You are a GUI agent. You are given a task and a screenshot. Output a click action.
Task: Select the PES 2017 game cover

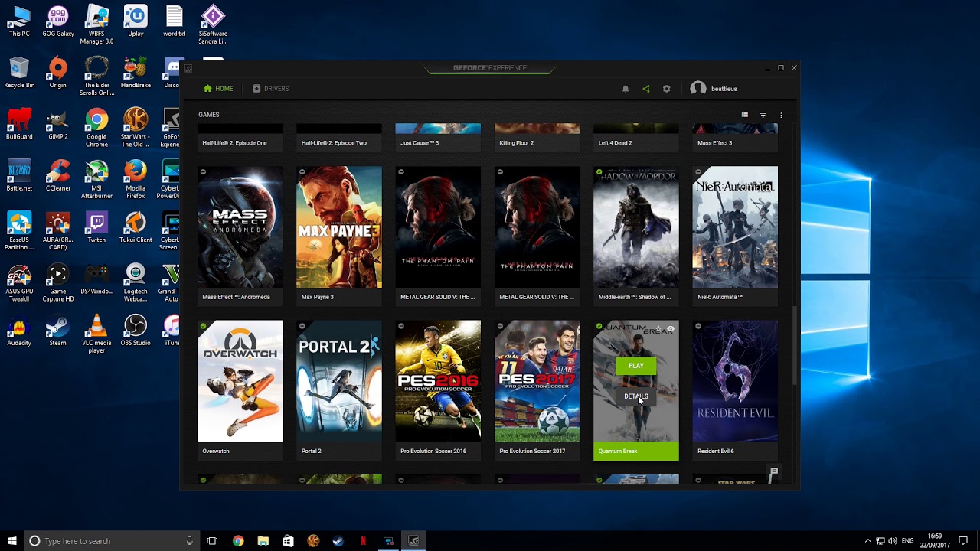(537, 381)
